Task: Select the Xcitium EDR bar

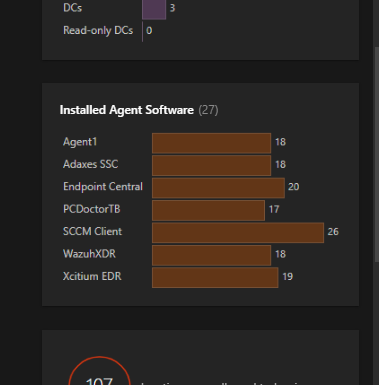Action: [x=215, y=278]
